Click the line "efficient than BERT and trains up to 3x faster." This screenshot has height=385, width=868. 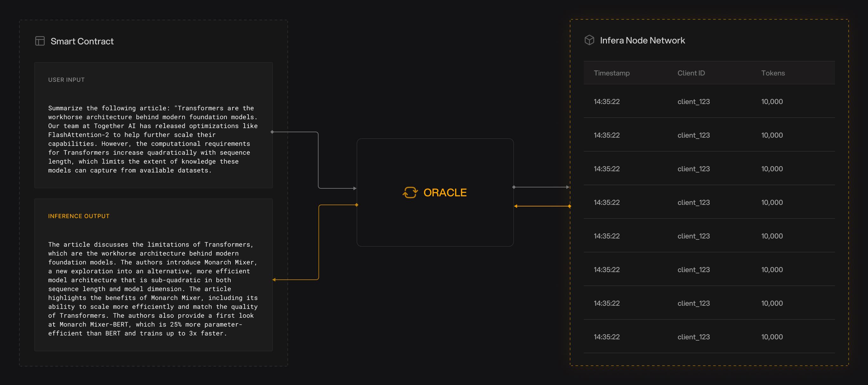click(x=137, y=333)
